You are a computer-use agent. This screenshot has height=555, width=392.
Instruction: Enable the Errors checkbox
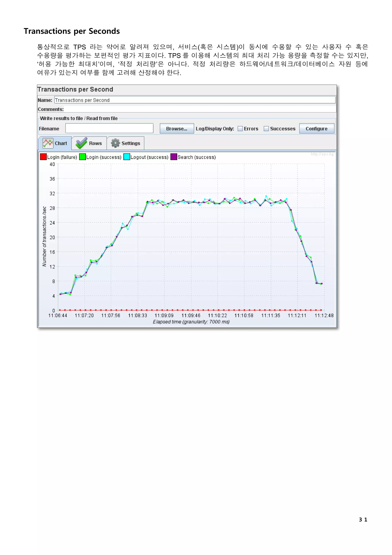pyautogui.click(x=240, y=129)
